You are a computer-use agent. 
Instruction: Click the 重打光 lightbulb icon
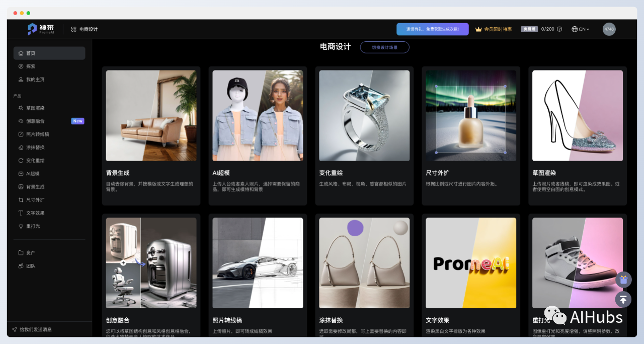point(21,226)
